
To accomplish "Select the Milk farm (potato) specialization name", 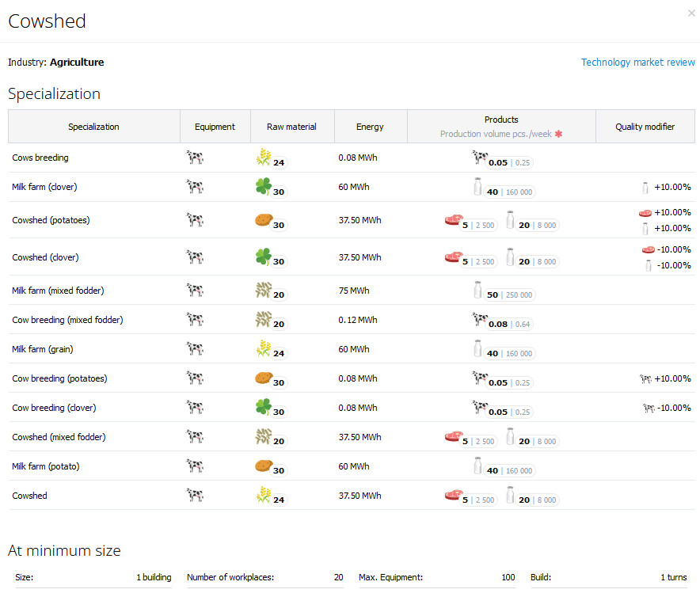I will (x=46, y=466).
